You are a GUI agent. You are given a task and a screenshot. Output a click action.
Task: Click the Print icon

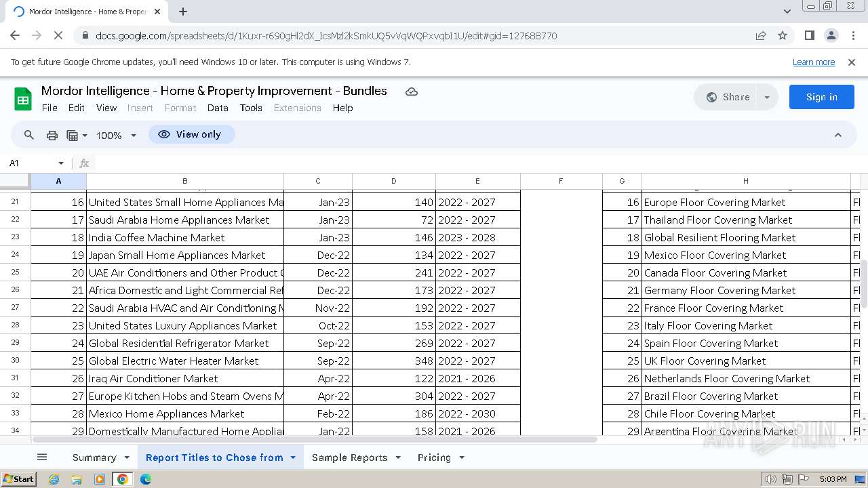point(52,135)
